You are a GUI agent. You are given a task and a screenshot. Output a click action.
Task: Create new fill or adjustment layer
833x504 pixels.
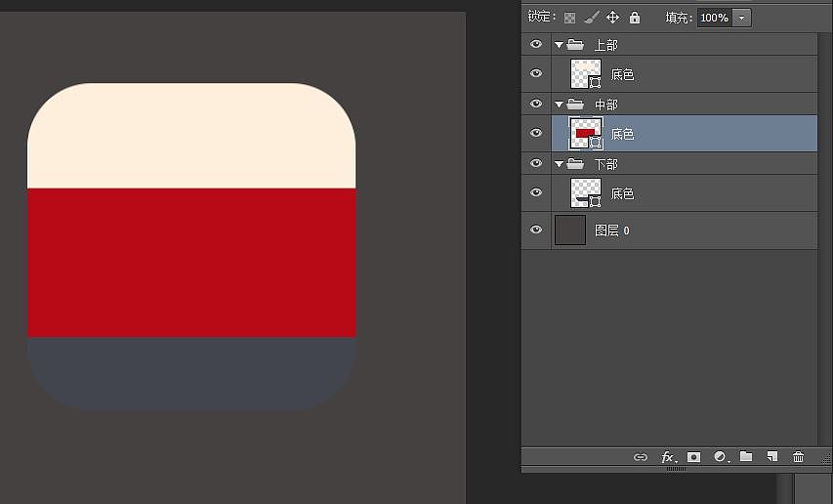[x=721, y=457]
